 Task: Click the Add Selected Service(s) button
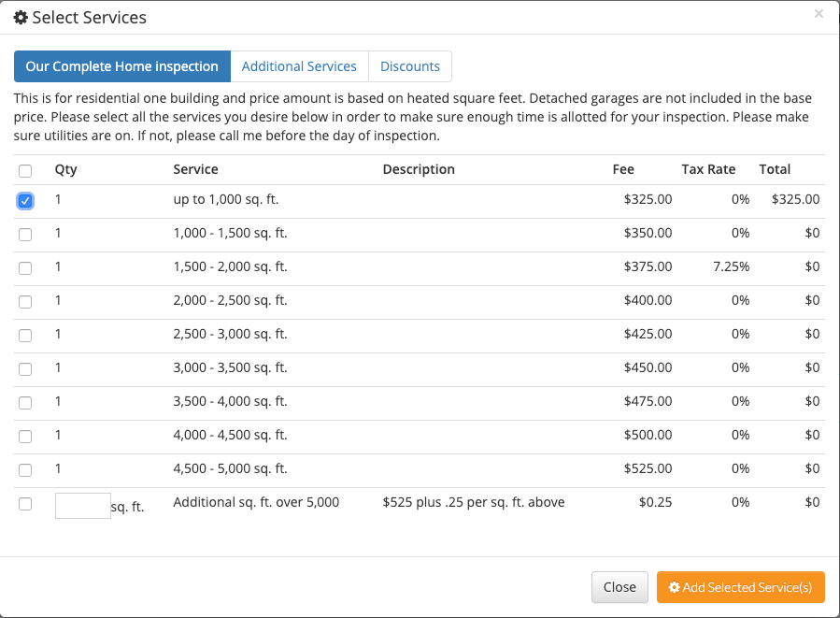click(740, 587)
